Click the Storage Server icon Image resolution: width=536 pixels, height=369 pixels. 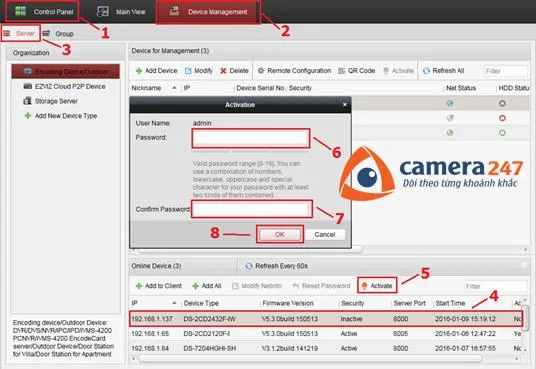coord(27,101)
